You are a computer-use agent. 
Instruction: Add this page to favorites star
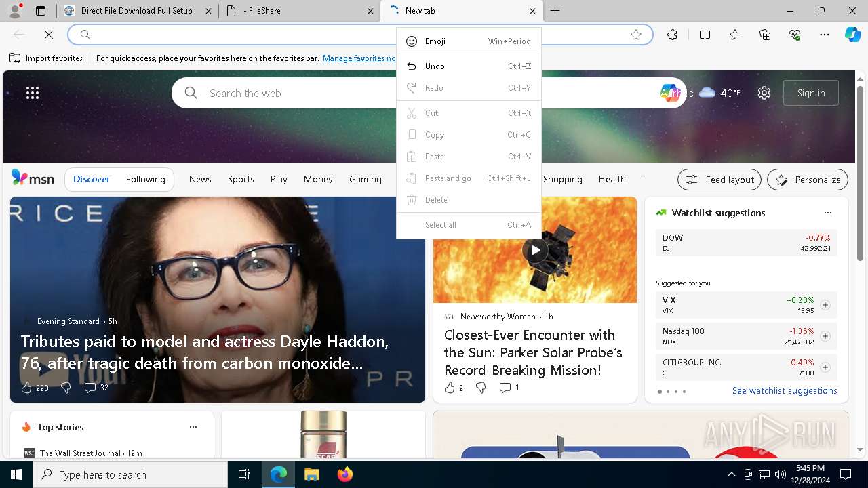(x=636, y=35)
